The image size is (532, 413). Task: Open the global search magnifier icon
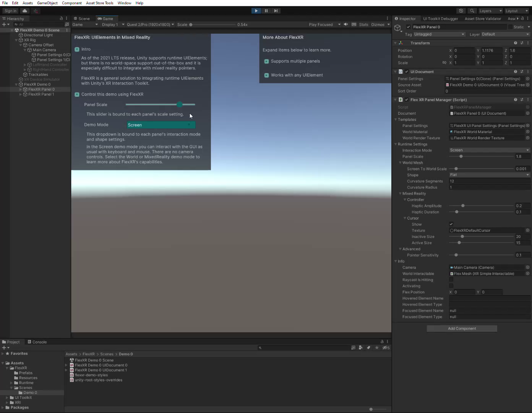(472, 11)
